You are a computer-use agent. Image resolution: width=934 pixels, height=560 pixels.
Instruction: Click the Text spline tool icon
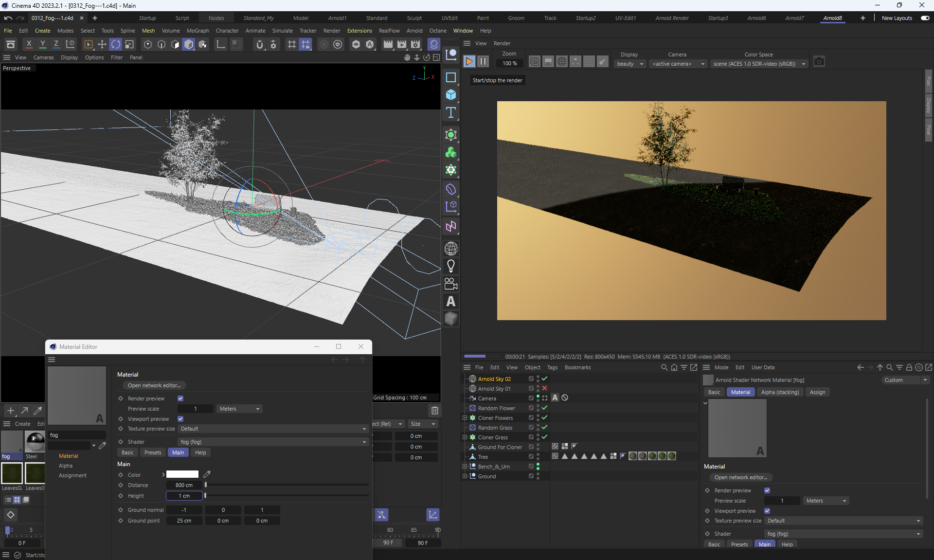(451, 112)
